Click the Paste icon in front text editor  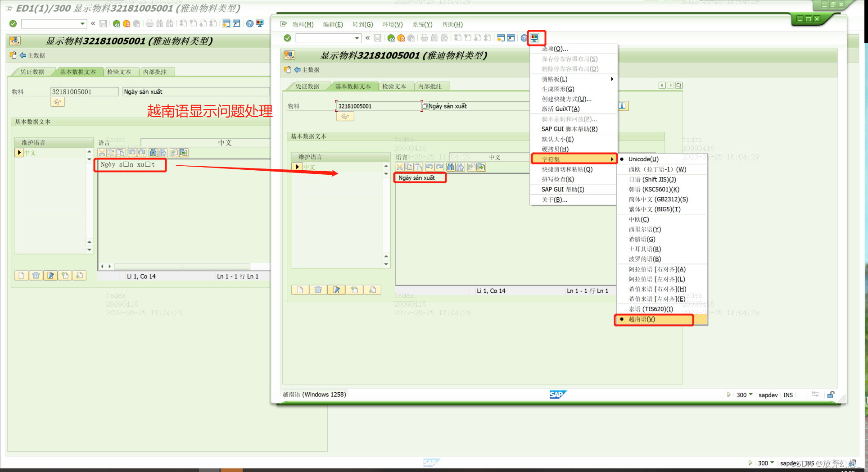(418, 167)
